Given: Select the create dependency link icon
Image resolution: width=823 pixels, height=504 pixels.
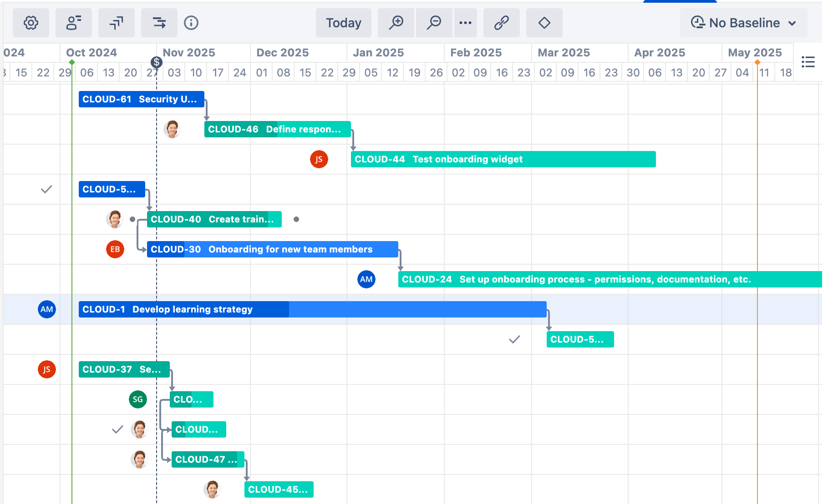Looking at the screenshot, I should (x=501, y=23).
